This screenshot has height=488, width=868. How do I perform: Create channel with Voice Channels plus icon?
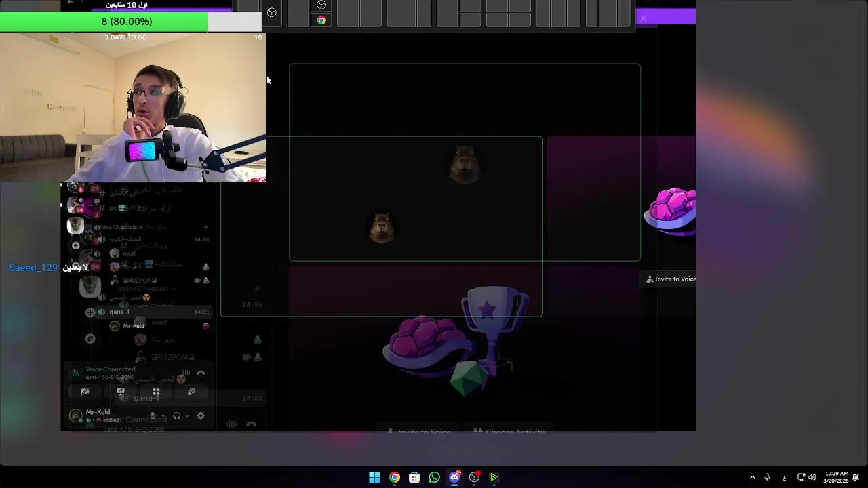[x=205, y=227]
